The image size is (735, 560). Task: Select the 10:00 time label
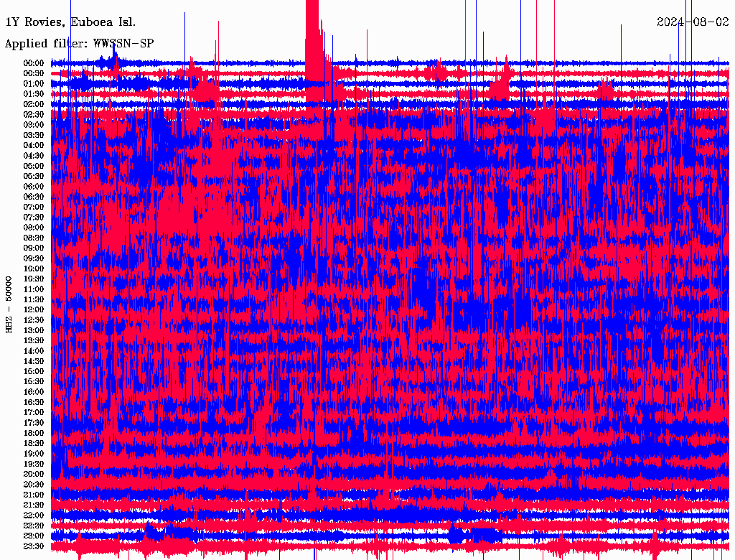pyautogui.click(x=34, y=269)
